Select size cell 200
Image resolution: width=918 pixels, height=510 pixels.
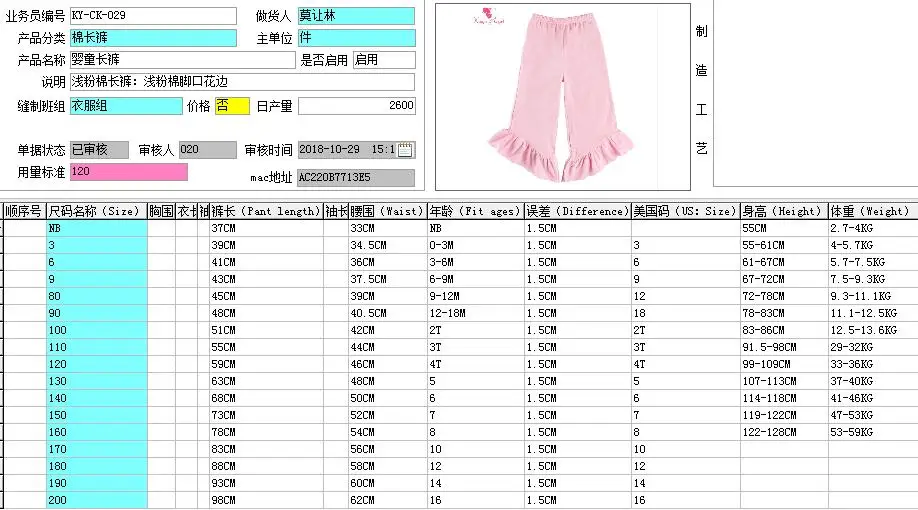click(97, 500)
